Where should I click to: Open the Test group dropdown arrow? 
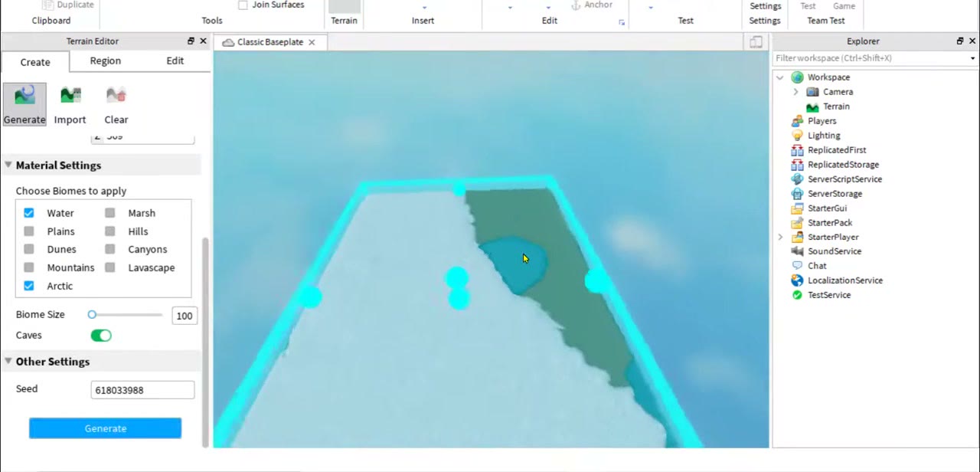pos(651,8)
